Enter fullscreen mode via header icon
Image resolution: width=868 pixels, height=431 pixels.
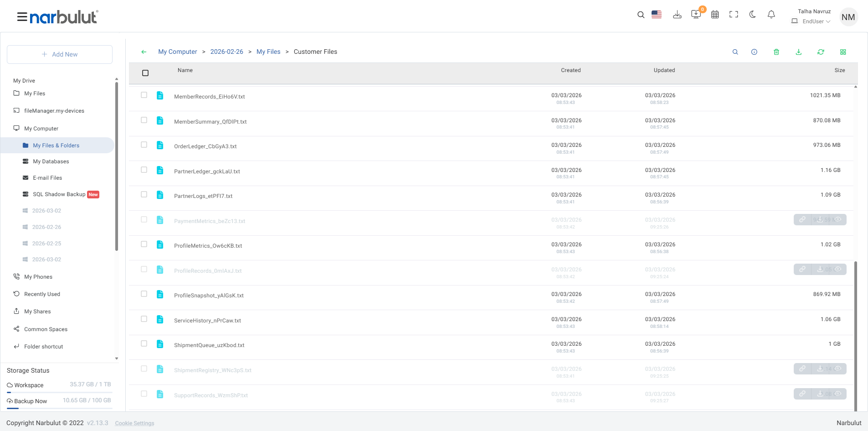click(734, 15)
